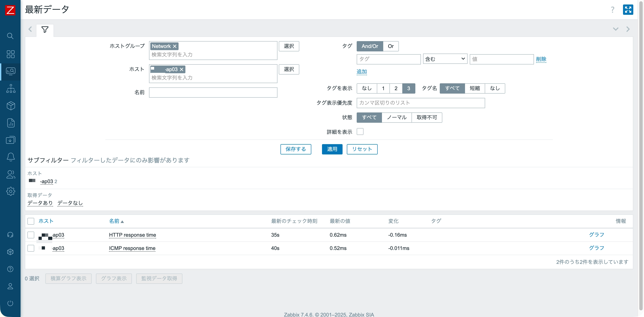The height and width of the screenshot is (317, 644).
Task: Open the Alerts bell icon in sidebar
Action: click(10, 157)
